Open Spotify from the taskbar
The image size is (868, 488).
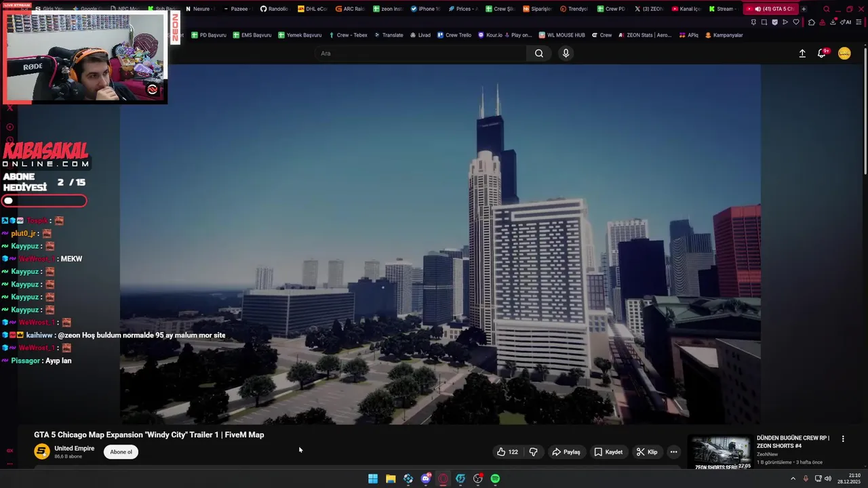495,479
